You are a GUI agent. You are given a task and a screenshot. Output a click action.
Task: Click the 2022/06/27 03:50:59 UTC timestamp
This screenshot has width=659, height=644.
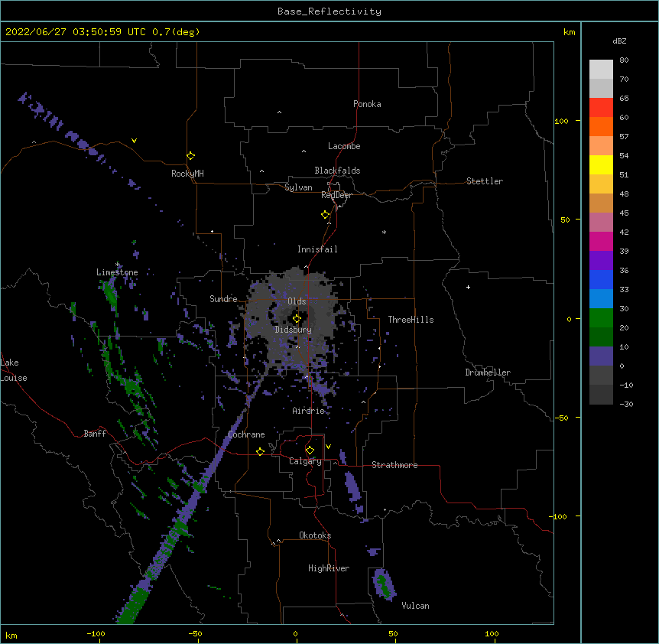pyautogui.click(x=102, y=32)
